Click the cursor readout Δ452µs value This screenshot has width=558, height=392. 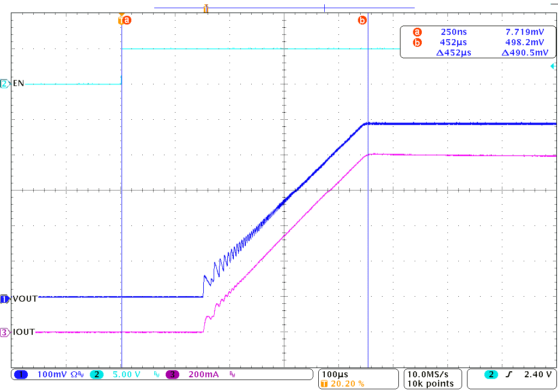pos(453,52)
